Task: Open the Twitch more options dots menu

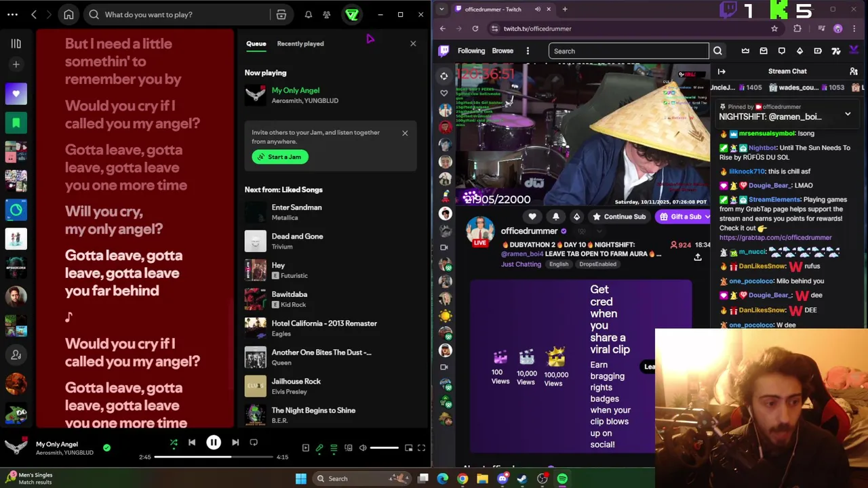Action: point(528,51)
